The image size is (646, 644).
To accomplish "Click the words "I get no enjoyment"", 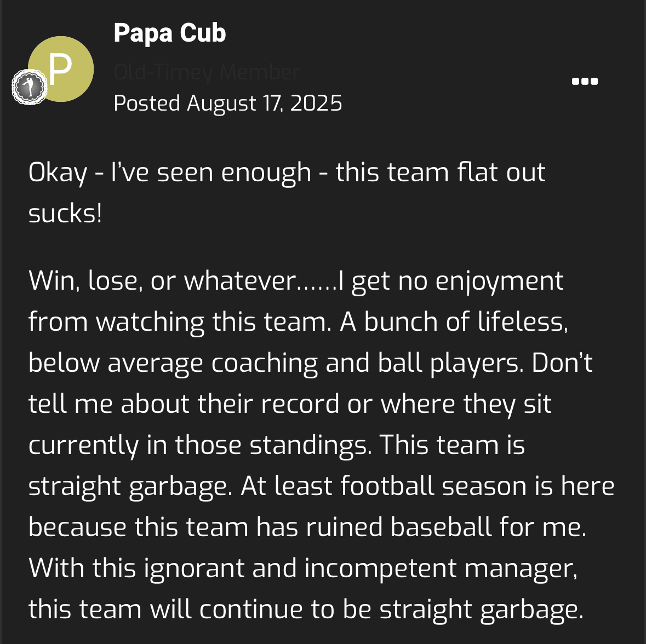I will [x=451, y=281].
